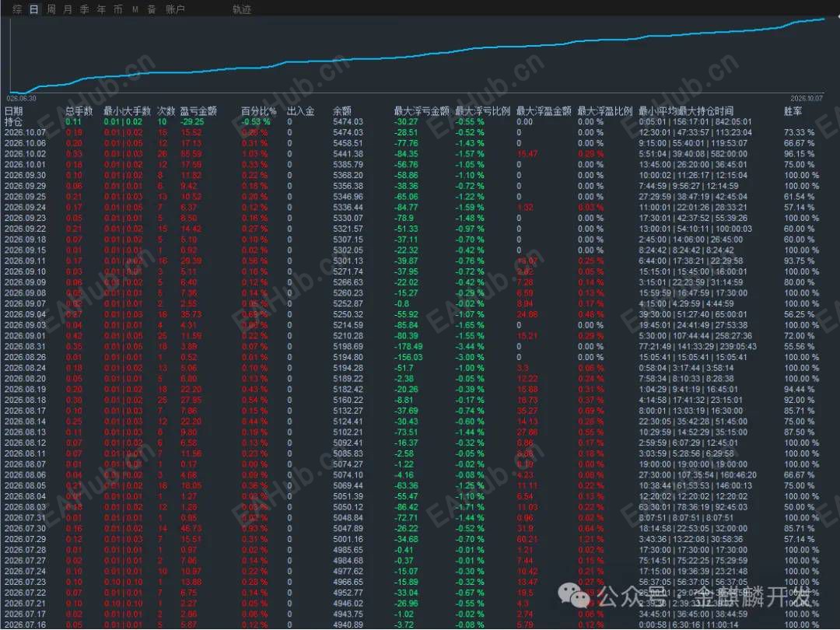Select the 2026.07.16 date cell

(25, 625)
